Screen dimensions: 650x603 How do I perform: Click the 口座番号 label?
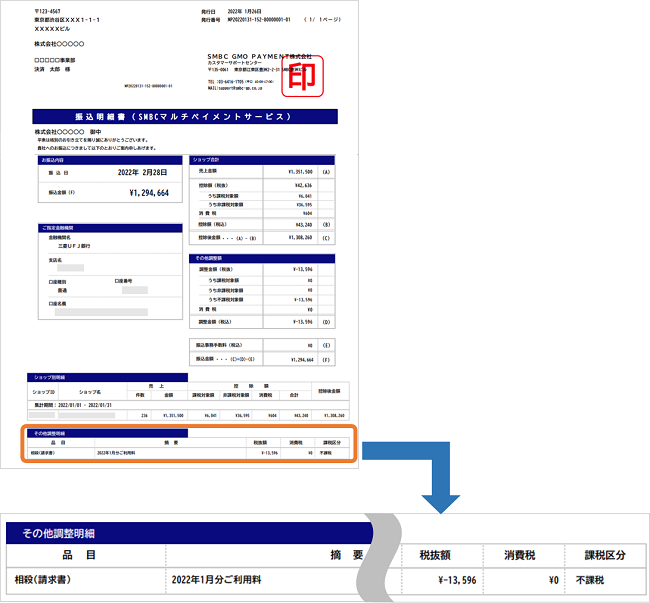(x=124, y=281)
